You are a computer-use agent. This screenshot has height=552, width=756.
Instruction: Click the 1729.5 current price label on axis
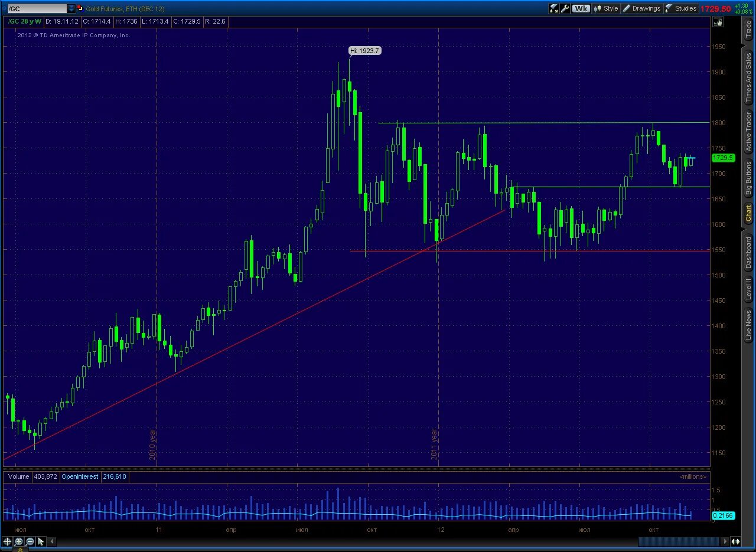[x=723, y=158]
